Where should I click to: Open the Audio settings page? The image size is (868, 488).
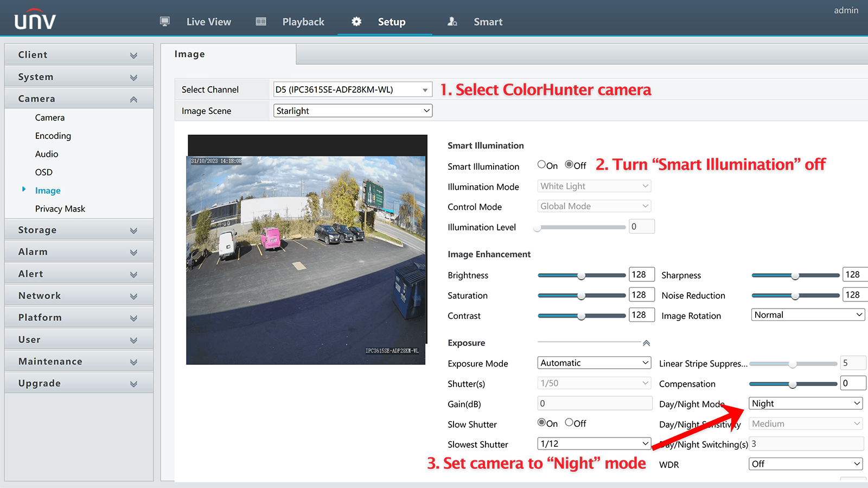47,154
